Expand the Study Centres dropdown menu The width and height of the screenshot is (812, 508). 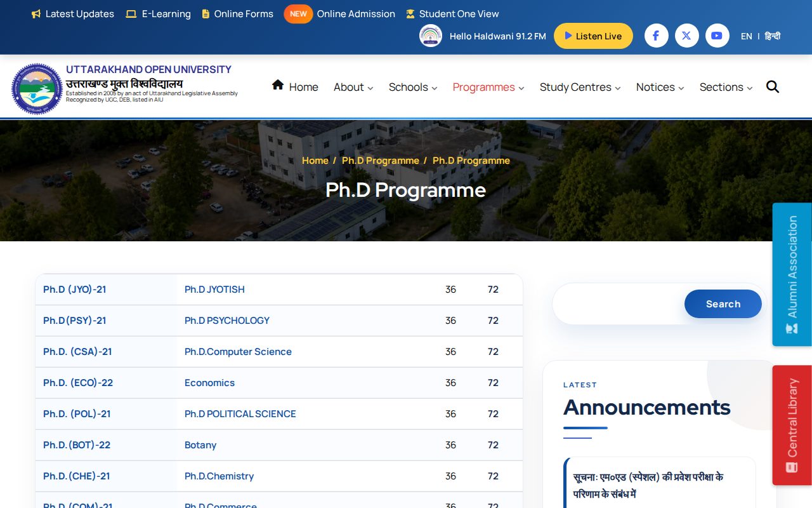[580, 87]
